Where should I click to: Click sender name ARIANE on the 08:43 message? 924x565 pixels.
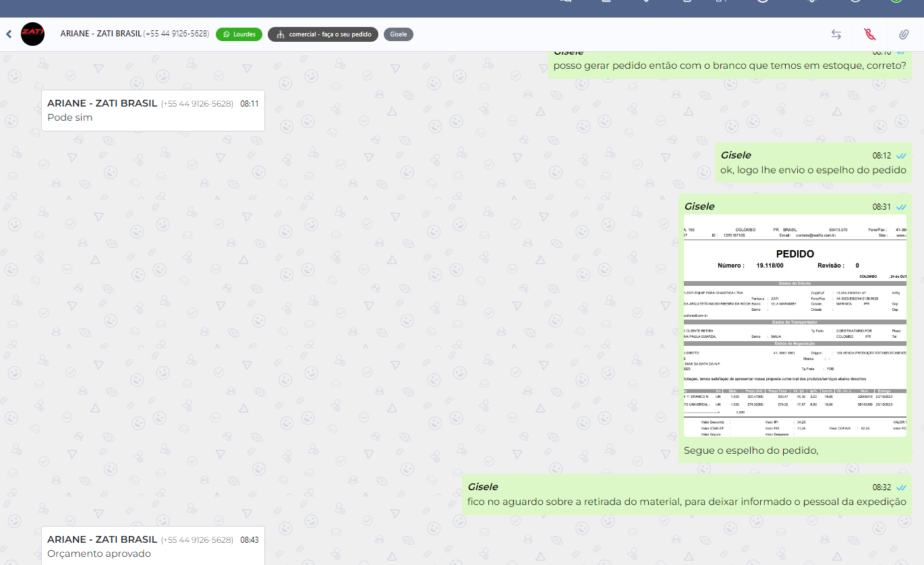tap(102, 539)
